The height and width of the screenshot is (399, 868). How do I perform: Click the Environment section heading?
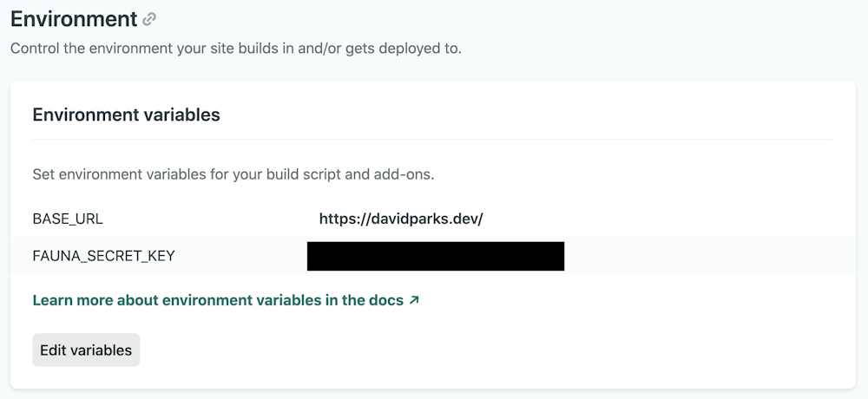[x=74, y=19]
